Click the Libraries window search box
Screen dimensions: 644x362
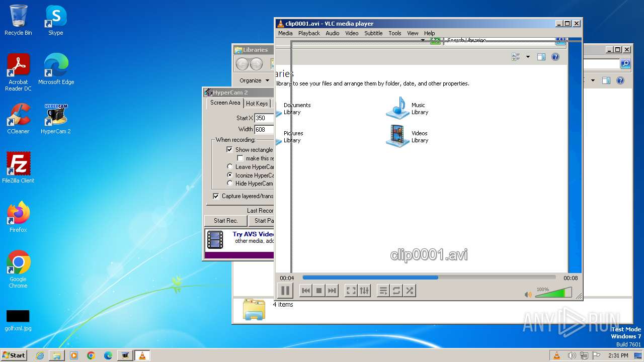click(x=601, y=64)
